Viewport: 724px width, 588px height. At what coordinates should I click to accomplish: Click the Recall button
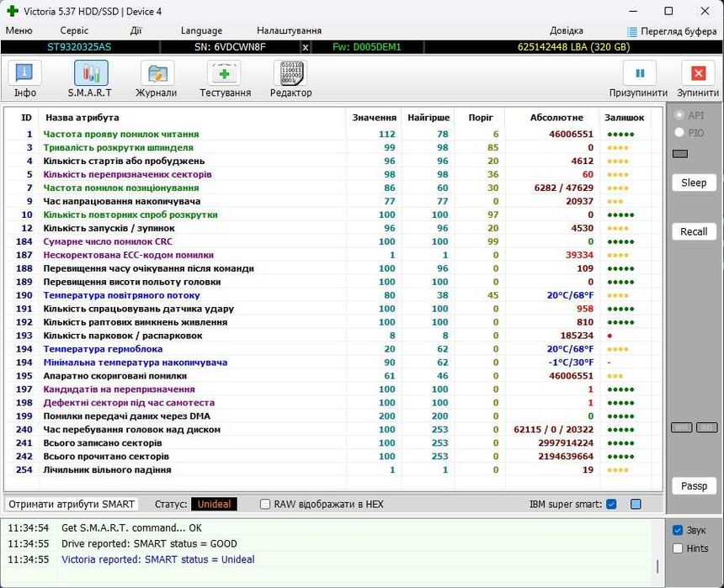[694, 231]
